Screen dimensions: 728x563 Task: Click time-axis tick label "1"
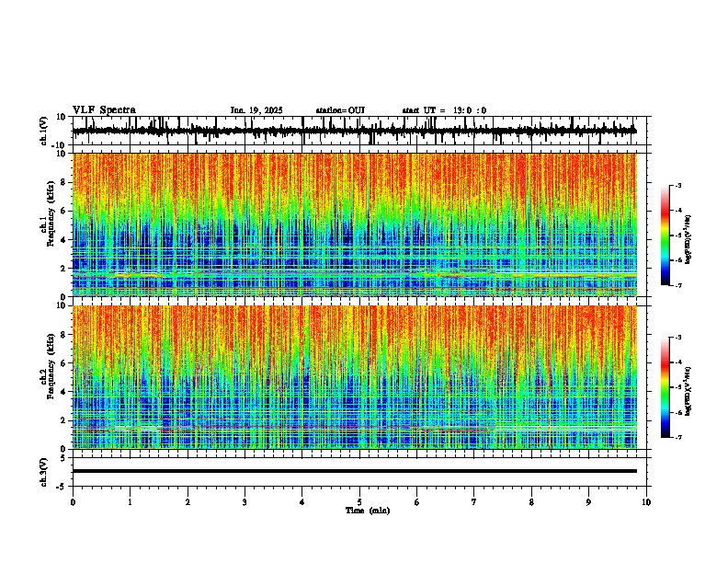point(131,502)
